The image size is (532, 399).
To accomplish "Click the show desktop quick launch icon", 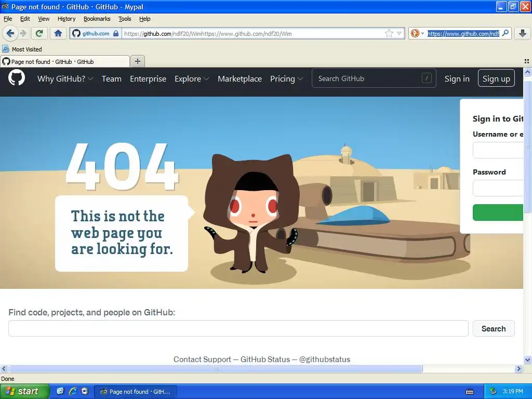I will pos(60,391).
